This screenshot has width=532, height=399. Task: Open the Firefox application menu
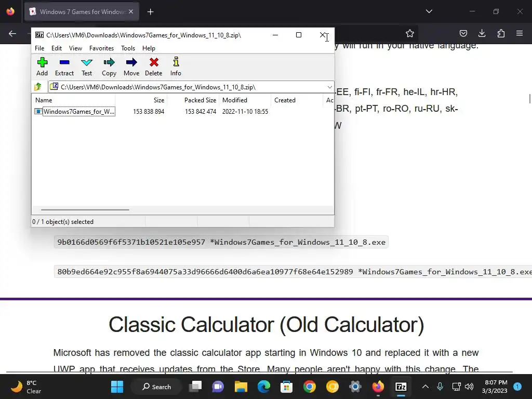coord(520,33)
